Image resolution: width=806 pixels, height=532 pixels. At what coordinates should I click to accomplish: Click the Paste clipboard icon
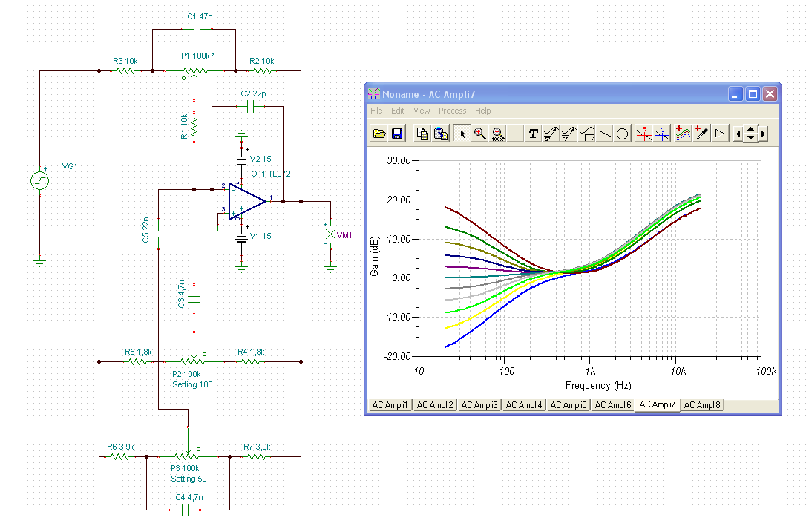[x=441, y=134]
